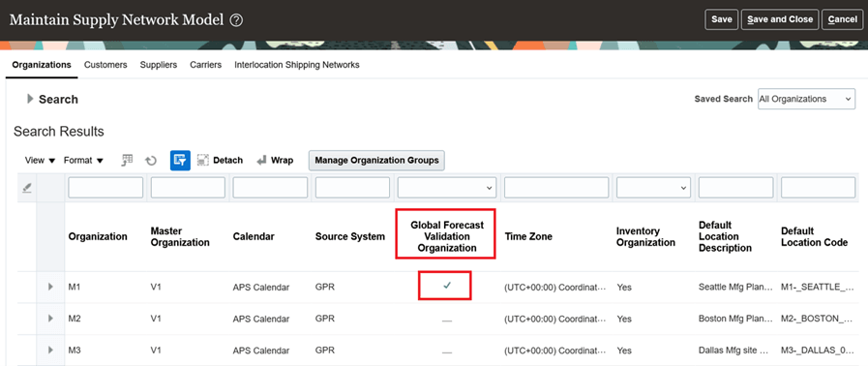Open the Saved Search dropdown
The image size is (868, 366).
[806, 99]
